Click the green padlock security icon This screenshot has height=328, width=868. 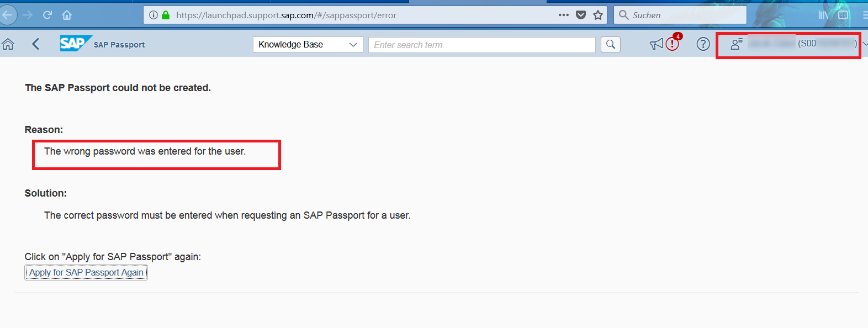pyautogui.click(x=166, y=15)
